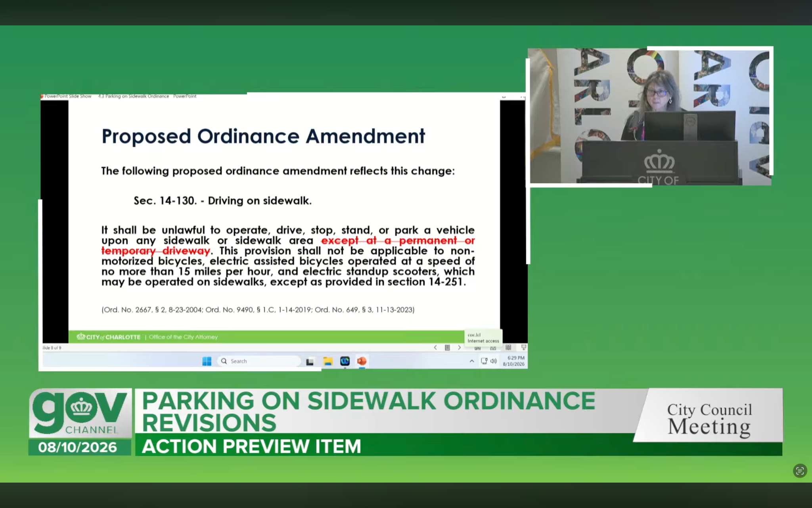Show hidden system tray icons

pos(472,361)
